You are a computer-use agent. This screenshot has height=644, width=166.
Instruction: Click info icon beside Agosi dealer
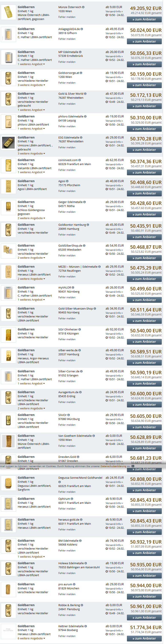(67, 181)
